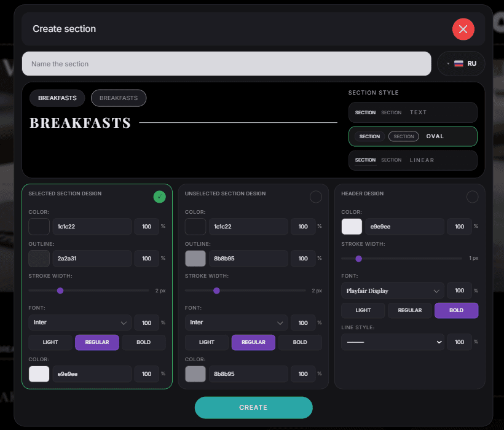Viewport: 504px width, 430px height.
Task: Choose the LINEAR section style
Action: [412, 160]
